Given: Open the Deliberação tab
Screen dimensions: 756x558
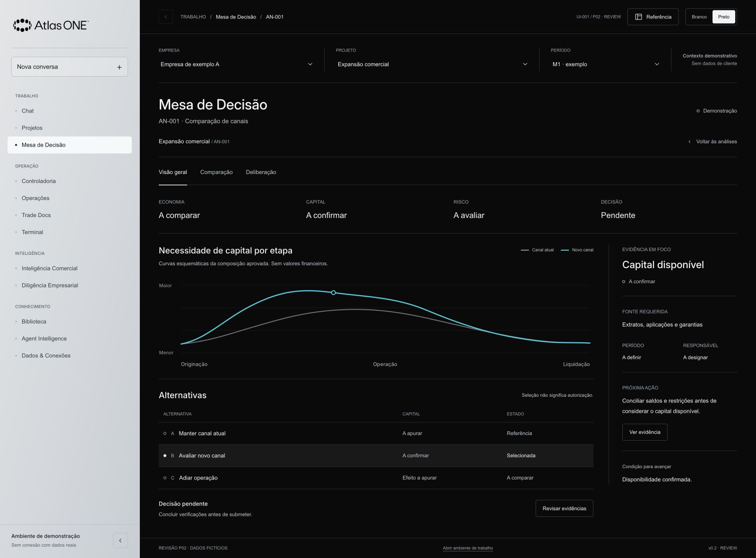Looking at the screenshot, I should (261, 172).
